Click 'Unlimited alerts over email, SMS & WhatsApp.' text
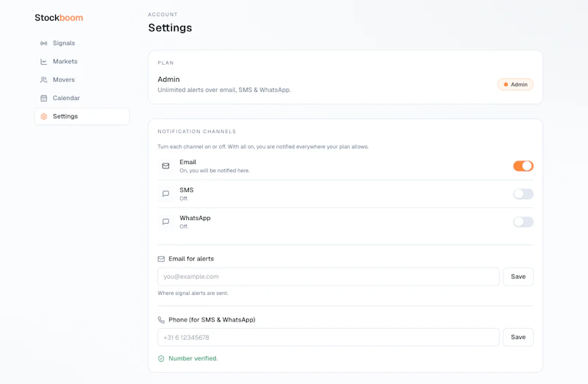588x384 pixels. (224, 90)
